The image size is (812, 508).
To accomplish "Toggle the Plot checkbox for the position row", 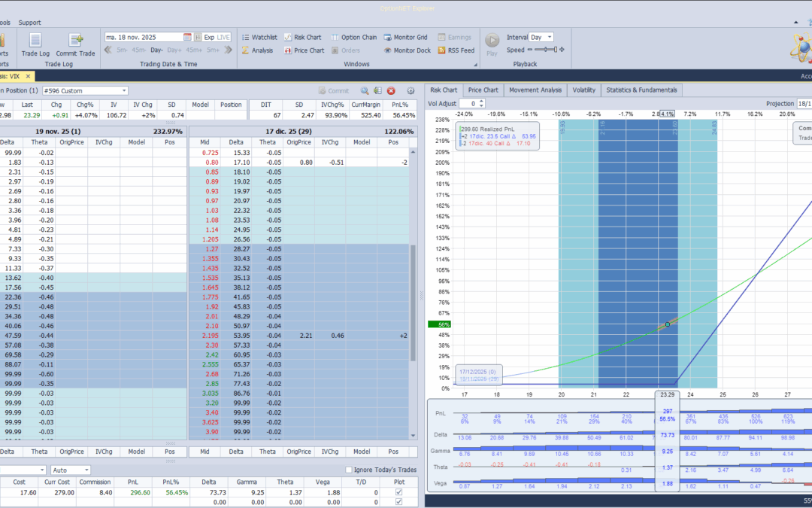I will click(398, 493).
